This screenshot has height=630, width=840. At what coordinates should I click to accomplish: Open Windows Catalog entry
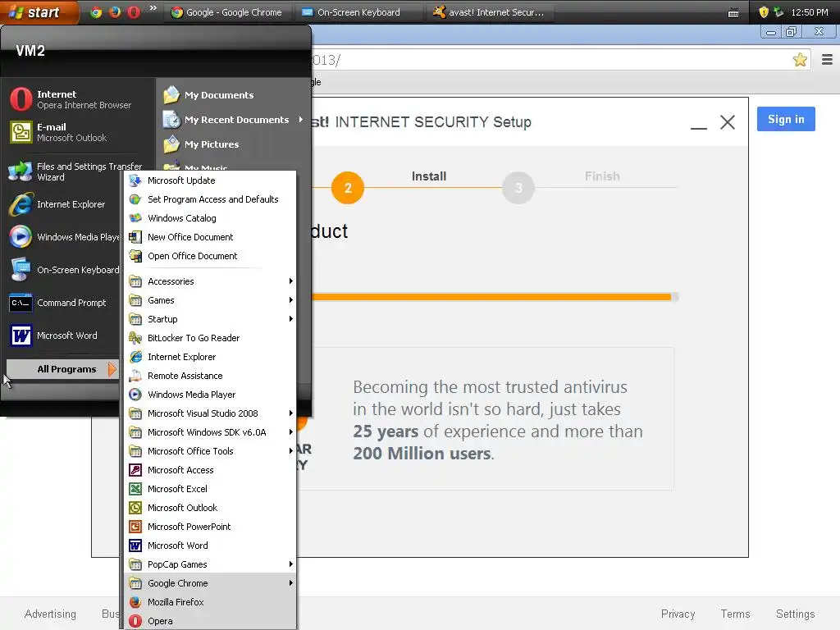pyautogui.click(x=211, y=218)
